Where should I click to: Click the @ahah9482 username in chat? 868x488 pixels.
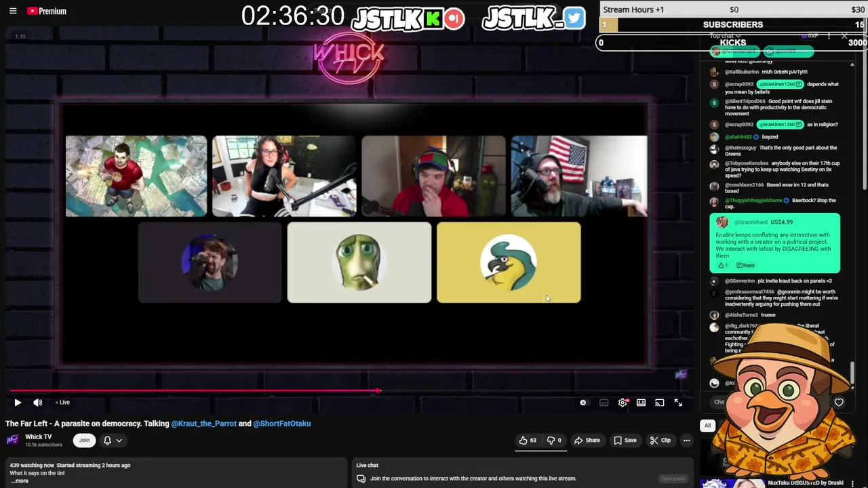click(x=738, y=137)
